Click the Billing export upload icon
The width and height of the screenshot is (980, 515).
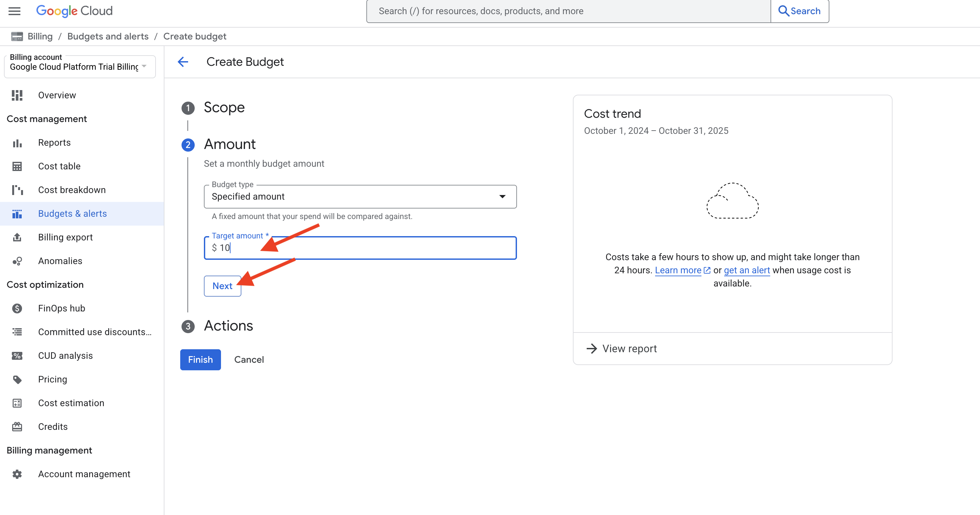pyautogui.click(x=17, y=237)
